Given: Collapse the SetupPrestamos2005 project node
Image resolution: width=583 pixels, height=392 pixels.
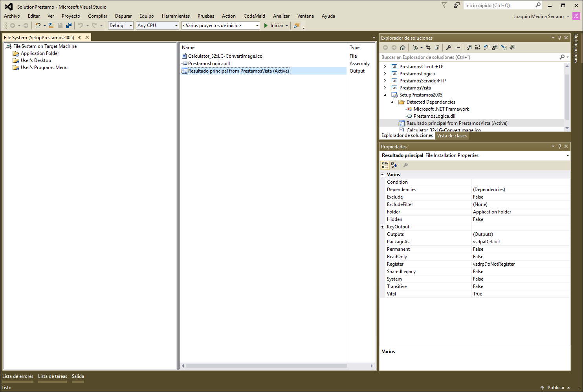Looking at the screenshot, I should point(385,95).
